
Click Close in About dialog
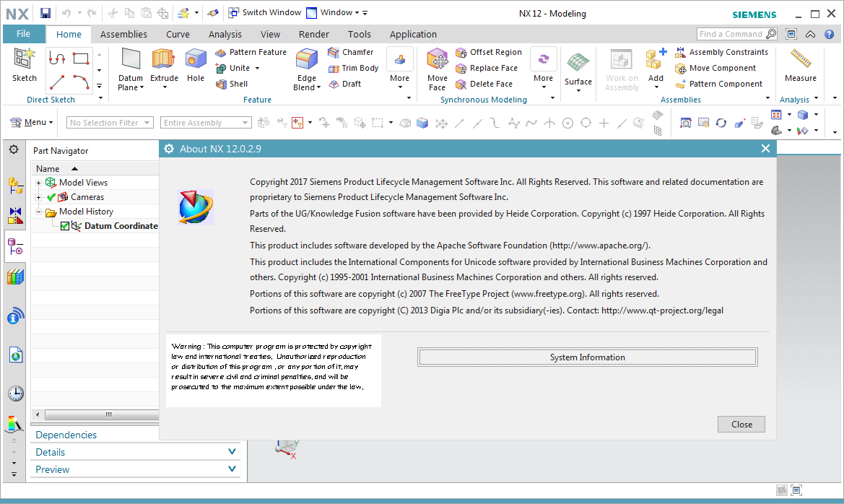pyautogui.click(x=741, y=425)
